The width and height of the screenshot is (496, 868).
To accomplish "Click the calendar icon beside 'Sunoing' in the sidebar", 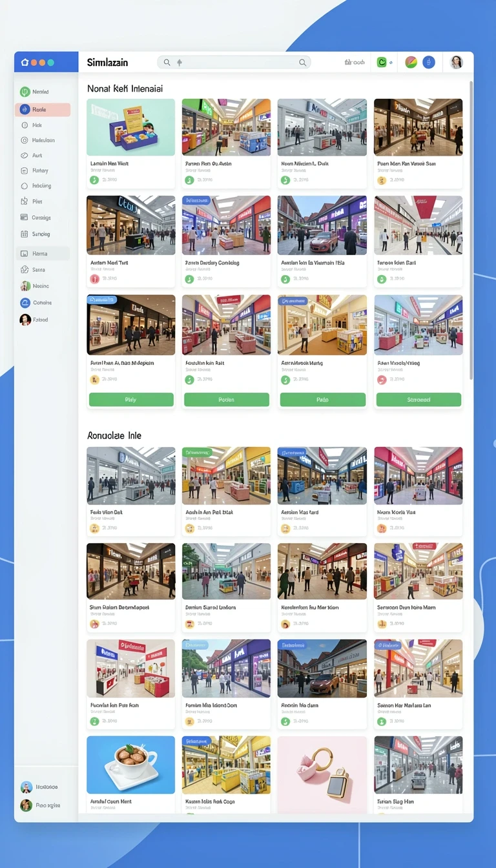I will (25, 234).
